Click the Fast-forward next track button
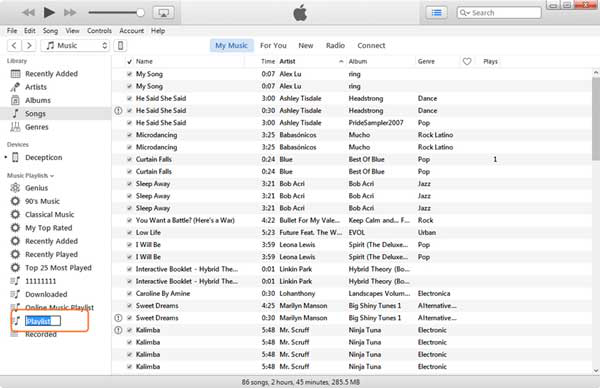The width and height of the screenshot is (600, 388). 70,13
